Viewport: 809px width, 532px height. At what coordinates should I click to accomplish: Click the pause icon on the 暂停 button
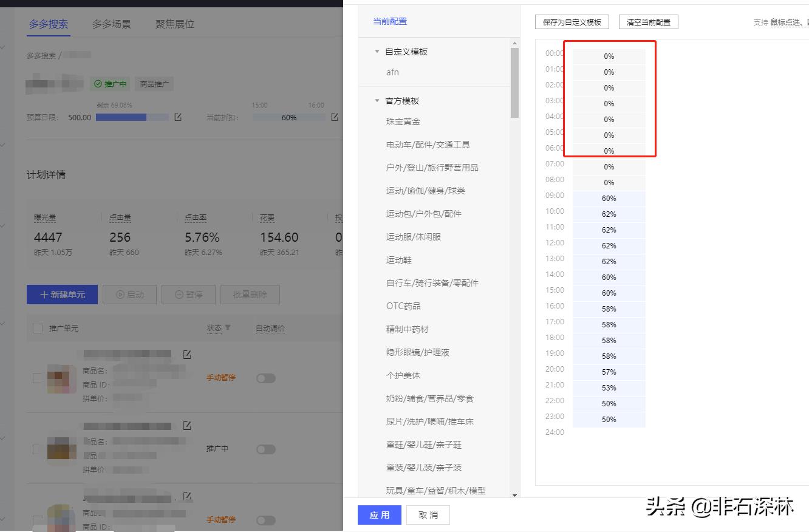[179, 295]
